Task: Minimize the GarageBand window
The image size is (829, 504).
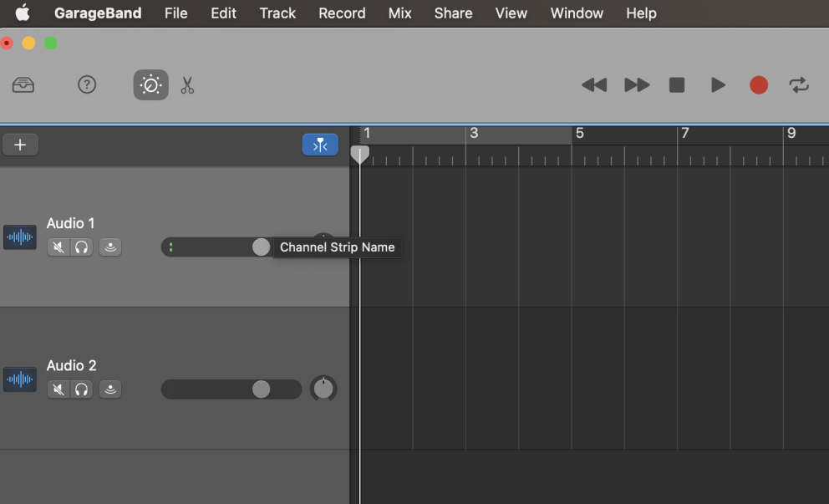Action: (x=28, y=43)
